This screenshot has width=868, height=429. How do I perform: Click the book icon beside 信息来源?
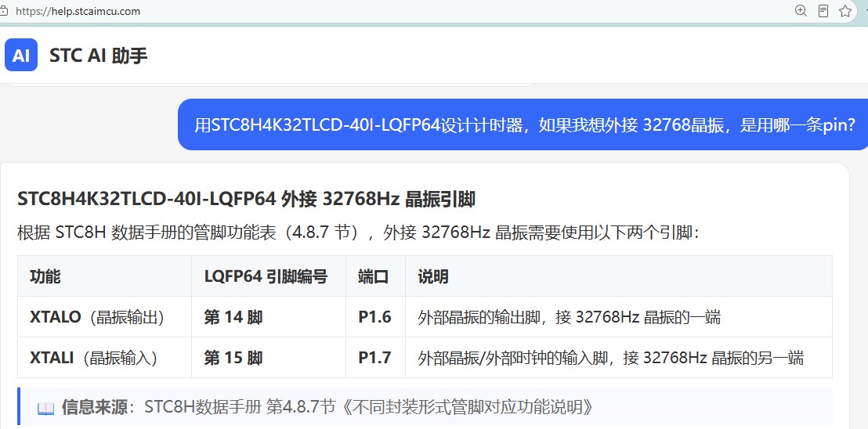click(x=45, y=408)
